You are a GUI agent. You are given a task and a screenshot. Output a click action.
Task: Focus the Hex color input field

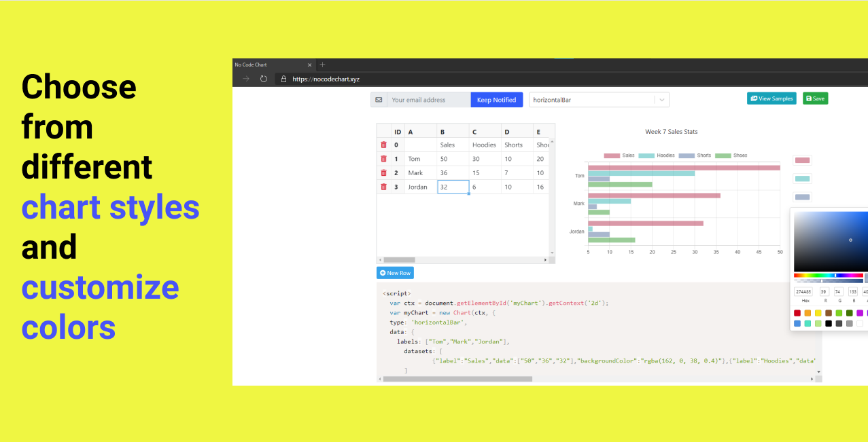[803, 292]
